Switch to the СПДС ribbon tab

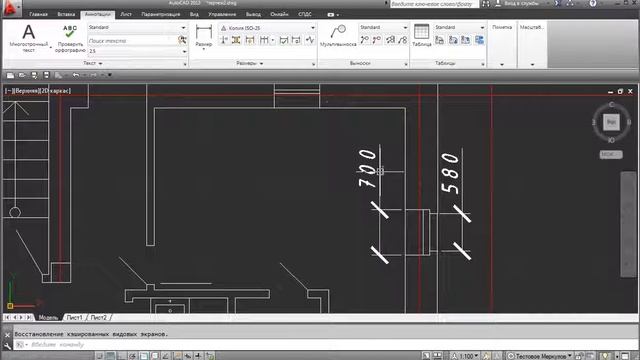[x=305, y=14]
